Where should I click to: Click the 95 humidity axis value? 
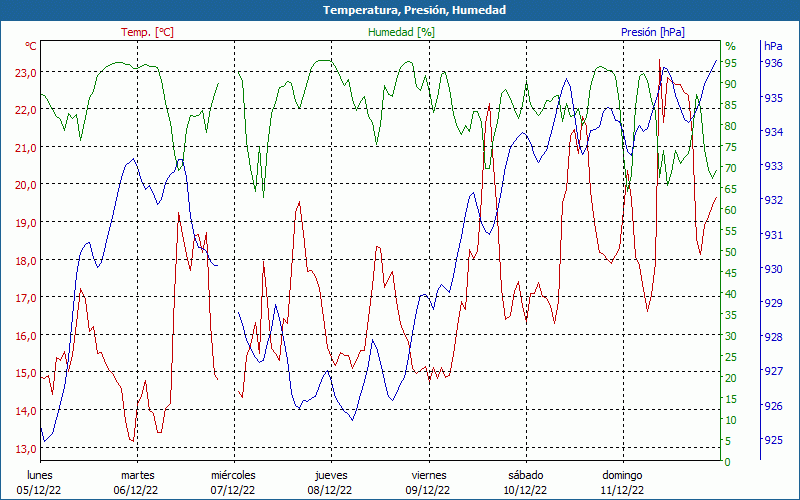(x=730, y=63)
